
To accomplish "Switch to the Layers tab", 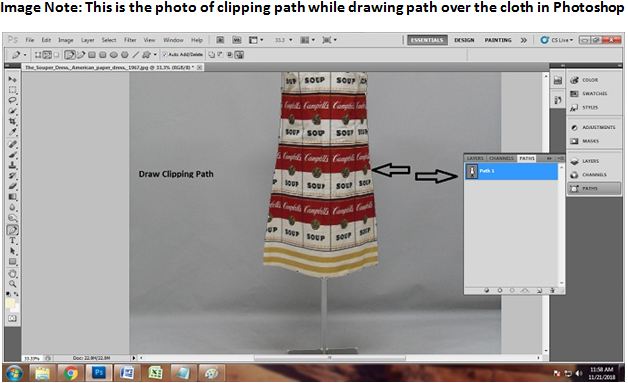I will pos(475,158).
